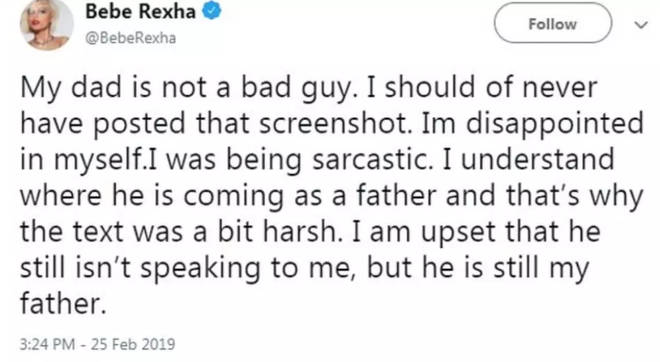The width and height of the screenshot is (660, 362).
Task: Click the word "understand" in the tweet
Action: 538,160
